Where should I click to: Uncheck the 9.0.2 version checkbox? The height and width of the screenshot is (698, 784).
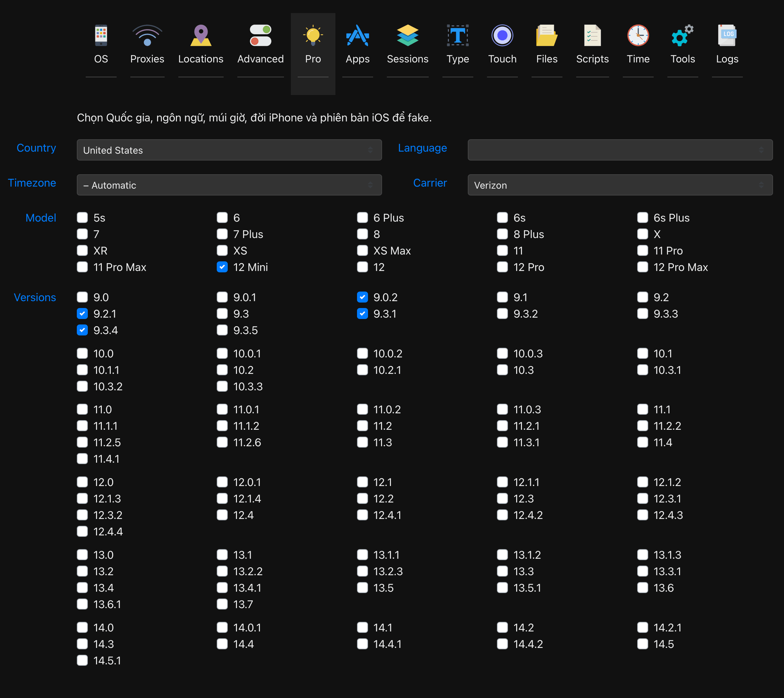(x=363, y=297)
